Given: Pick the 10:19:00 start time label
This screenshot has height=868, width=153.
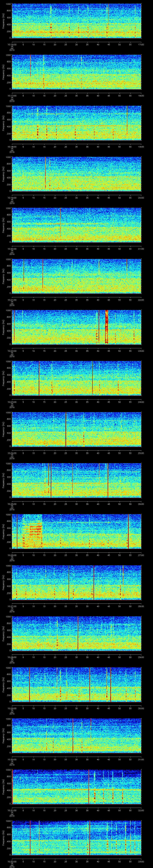Looking at the screenshot, I should coord(12,197).
